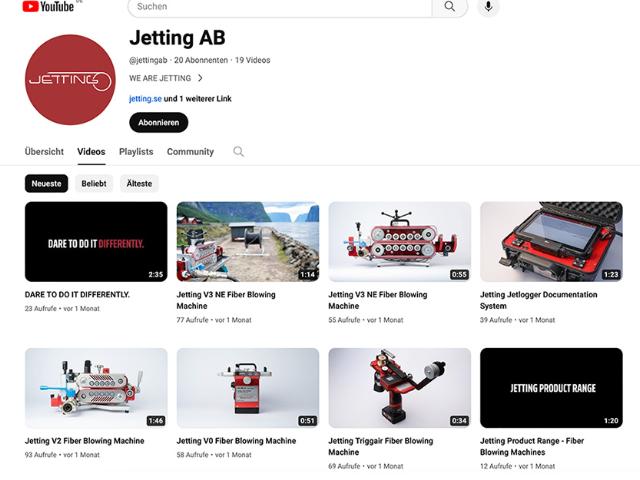Go to the Community tab
Screen dimensions: 640x480
tap(190, 152)
